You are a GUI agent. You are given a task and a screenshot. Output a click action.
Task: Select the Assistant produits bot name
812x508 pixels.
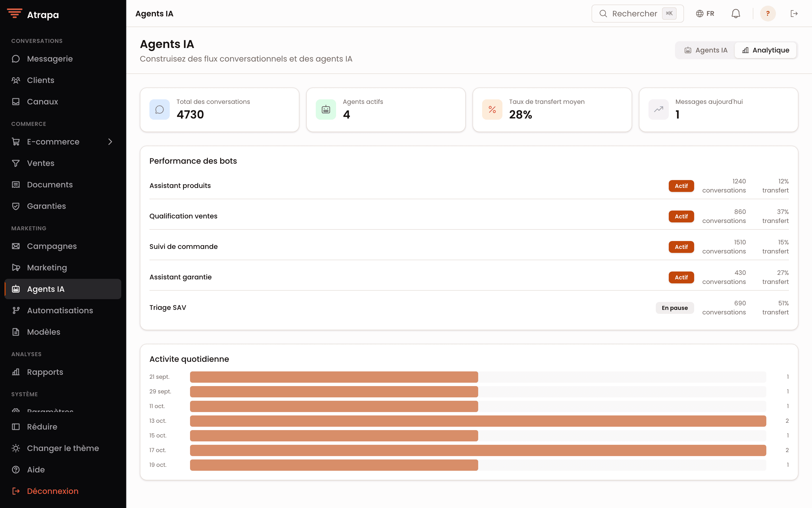click(180, 185)
